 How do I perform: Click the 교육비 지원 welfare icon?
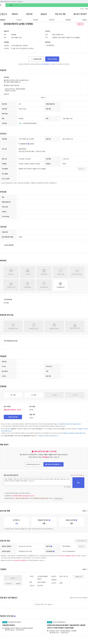point(60,272)
